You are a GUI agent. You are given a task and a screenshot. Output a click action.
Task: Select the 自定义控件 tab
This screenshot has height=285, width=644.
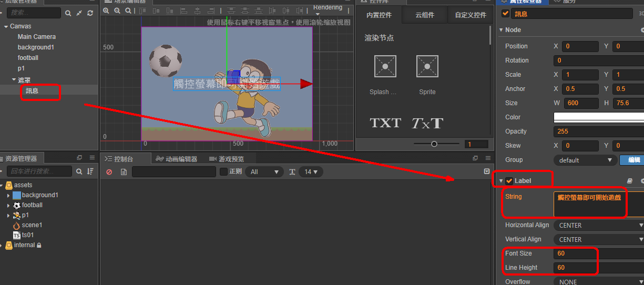470,15
